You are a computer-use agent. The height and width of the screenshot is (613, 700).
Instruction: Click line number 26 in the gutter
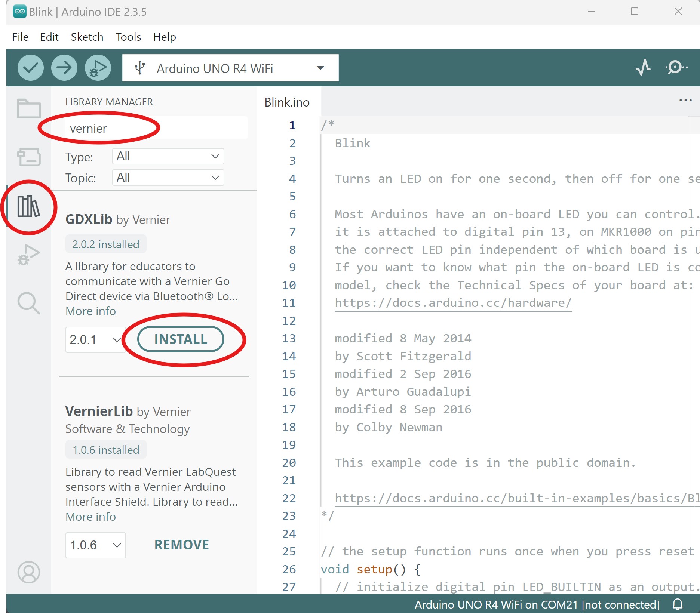pos(289,569)
